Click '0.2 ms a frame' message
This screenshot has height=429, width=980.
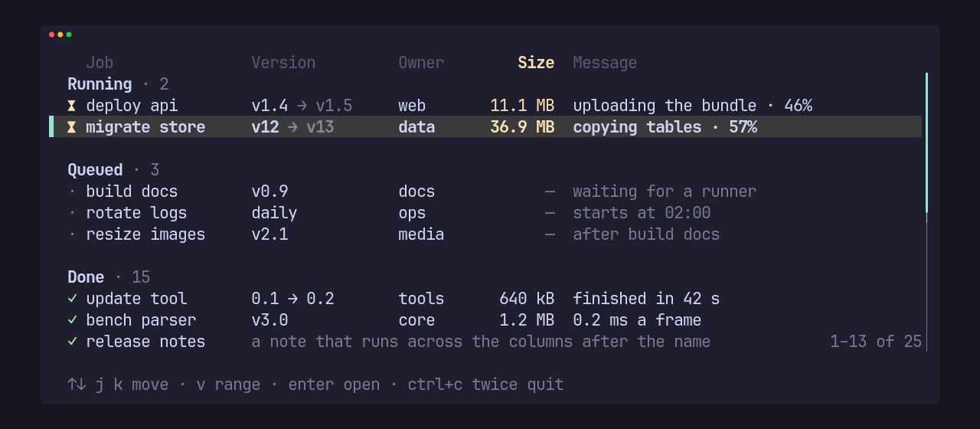(637, 320)
